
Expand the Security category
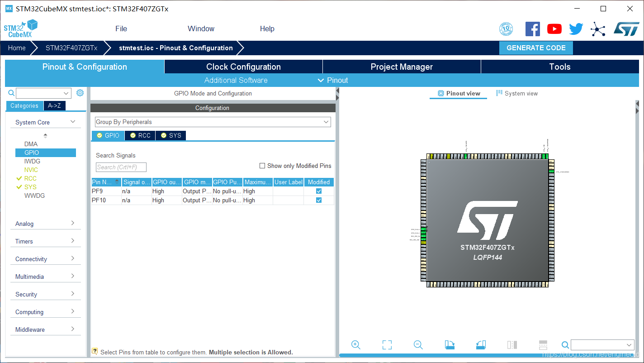[73, 294]
